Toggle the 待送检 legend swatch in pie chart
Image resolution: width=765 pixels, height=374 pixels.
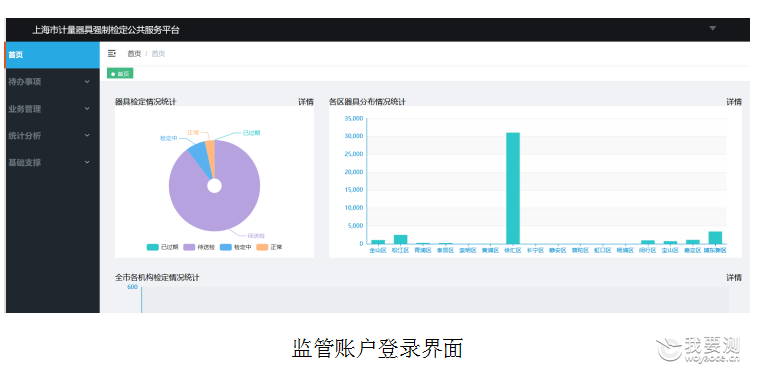(189, 247)
